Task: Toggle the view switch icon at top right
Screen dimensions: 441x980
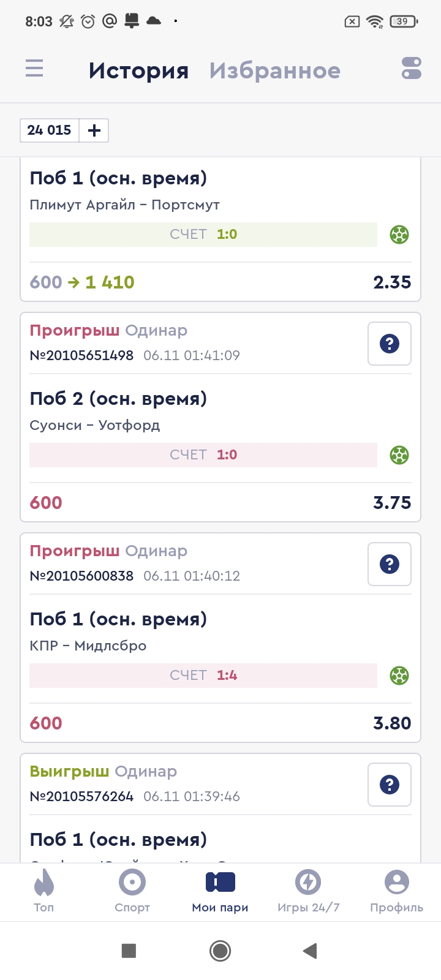Action: [x=412, y=68]
